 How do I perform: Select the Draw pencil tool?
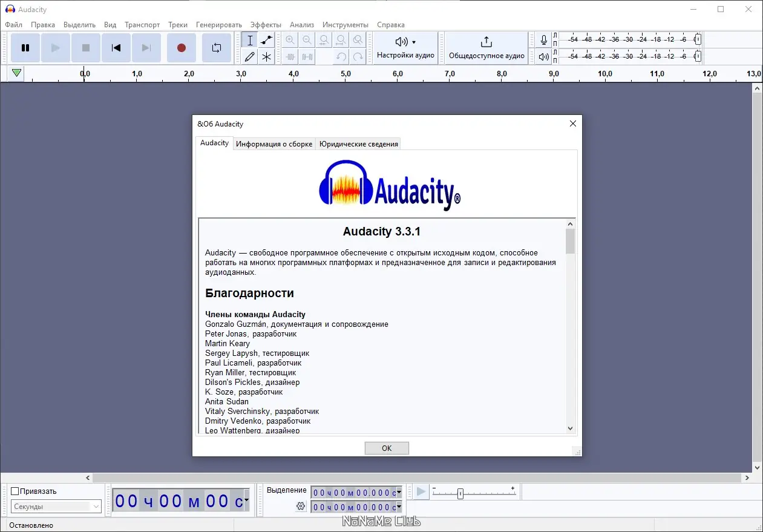pyautogui.click(x=250, y=57)
